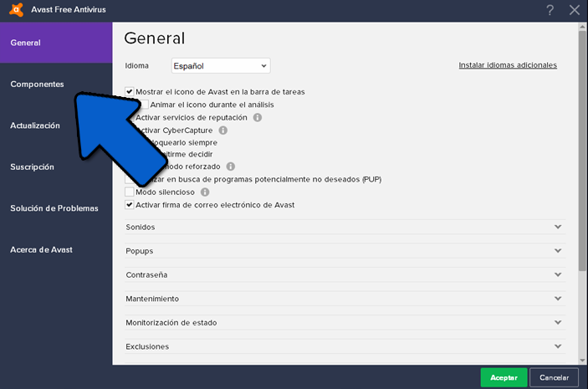Select the General sidebar tab
The width and height of the screenshot is (588, 389).
pos(56,43)
